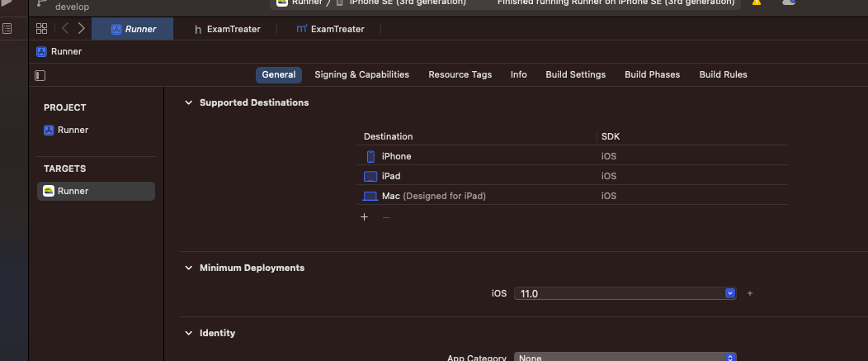Open the Build Phases tab
The height and width of the screenshot is (361, 868).
tap(652, 75)
